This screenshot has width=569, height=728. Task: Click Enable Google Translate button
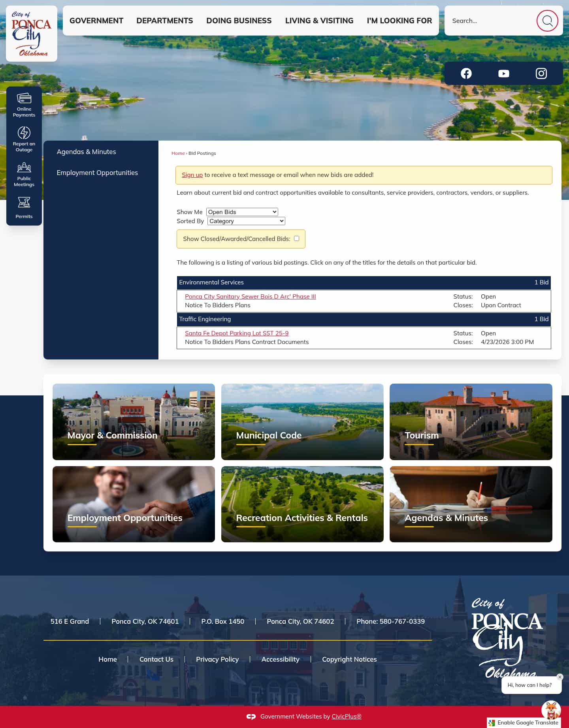click(524, 723)
